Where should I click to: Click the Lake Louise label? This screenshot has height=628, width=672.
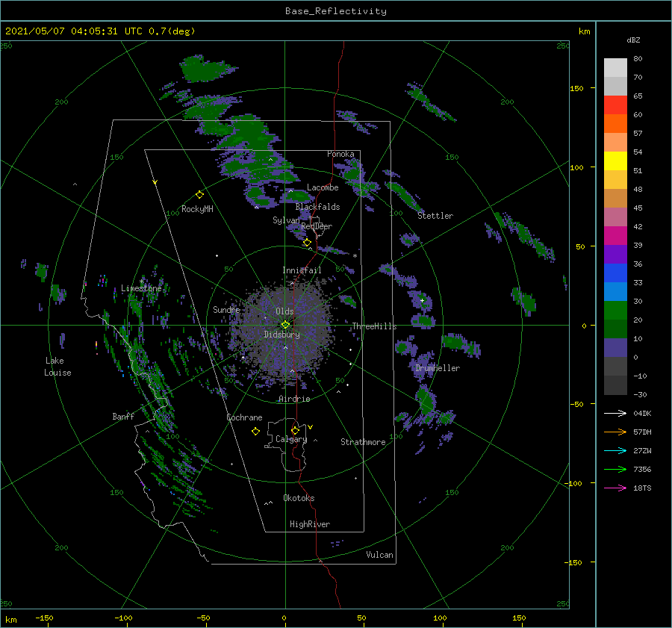coord(57,367)
